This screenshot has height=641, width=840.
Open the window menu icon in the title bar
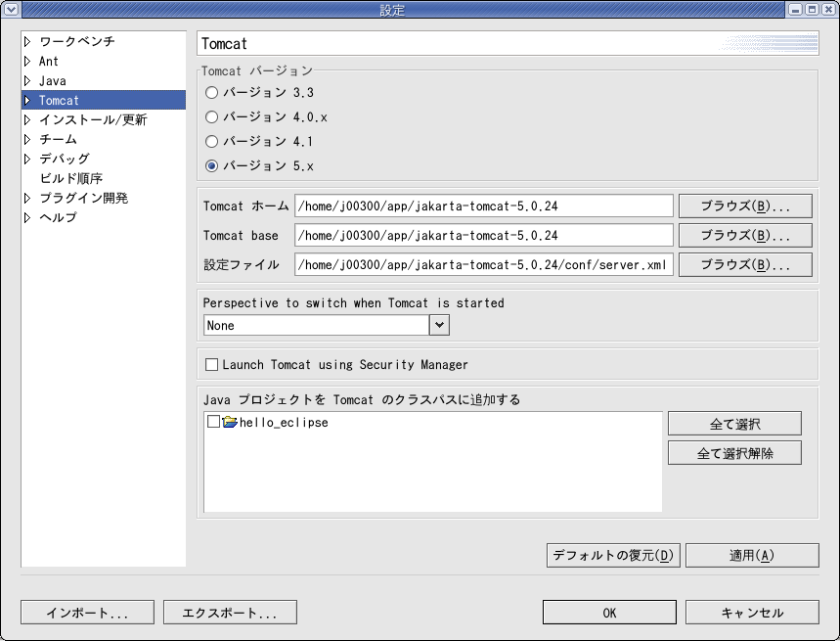click(12, 9)
